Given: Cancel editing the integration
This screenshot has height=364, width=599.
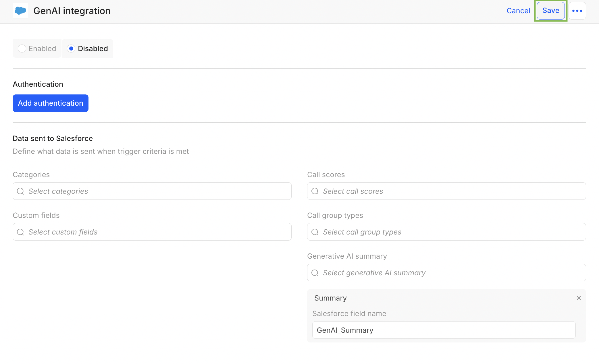Looking at the screenshot, I should [518, 11].
